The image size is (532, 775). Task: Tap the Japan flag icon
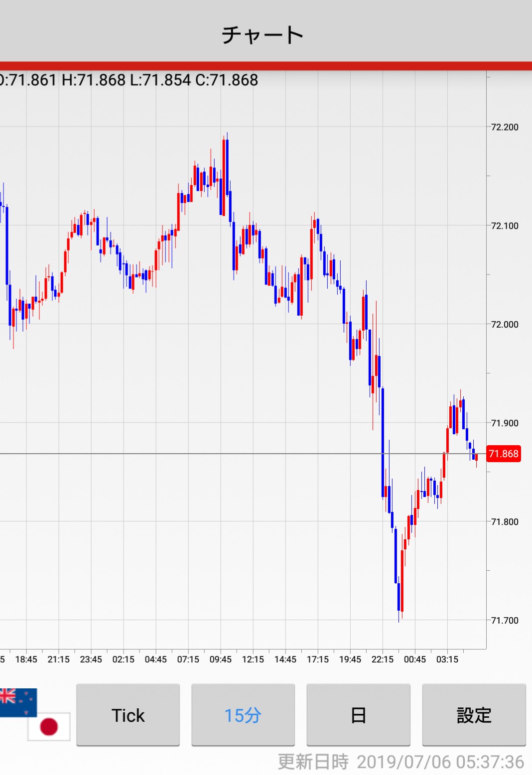pos(49,727)
